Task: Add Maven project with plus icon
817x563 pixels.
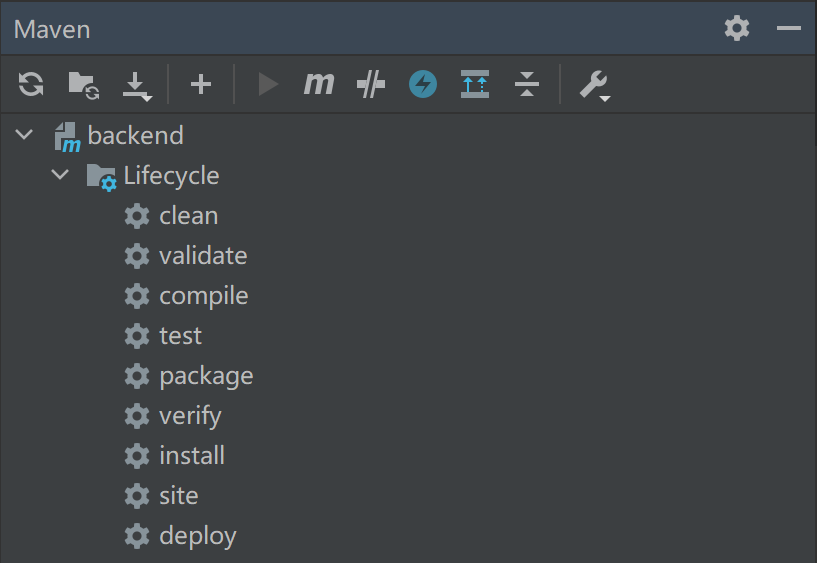Action: 201,84
